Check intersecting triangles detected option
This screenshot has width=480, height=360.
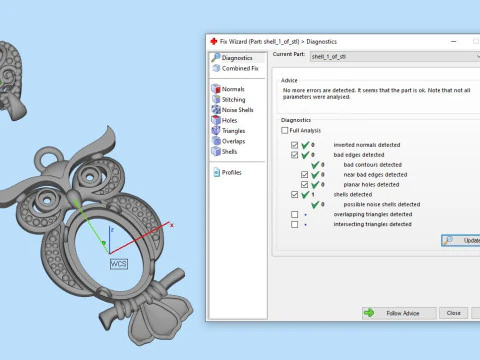[x=295, y=224]
